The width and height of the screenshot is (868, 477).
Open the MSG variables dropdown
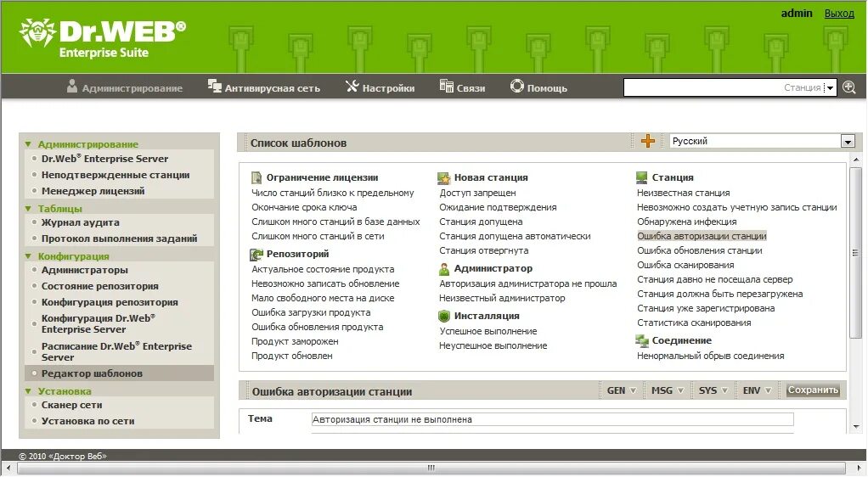tap(667, 390)
